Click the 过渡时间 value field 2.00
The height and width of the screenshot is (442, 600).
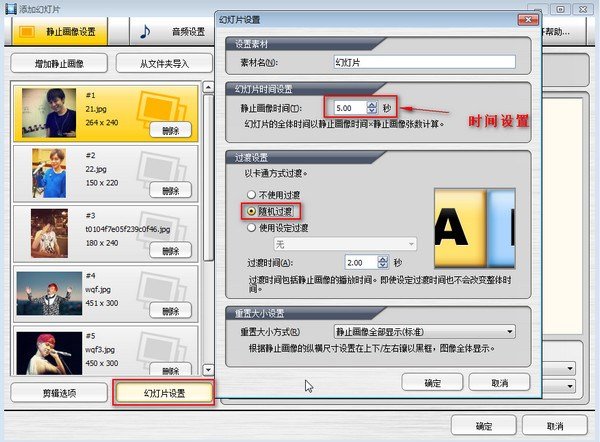pos(361,263)
